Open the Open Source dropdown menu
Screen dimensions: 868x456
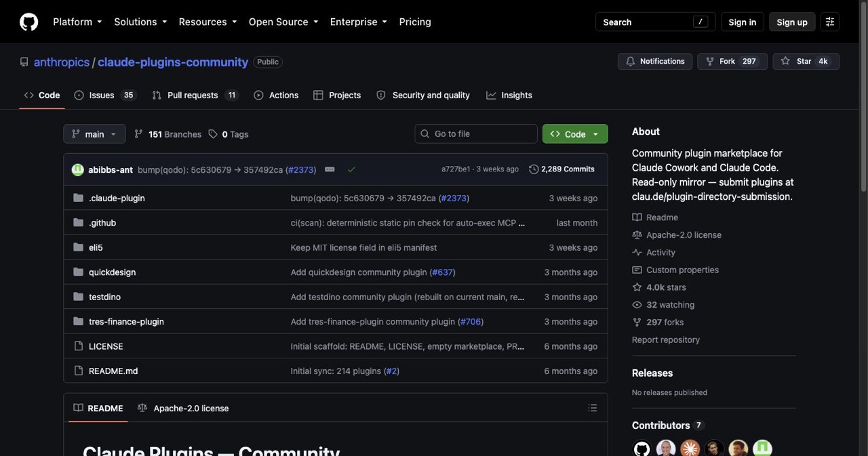(283, 22)
